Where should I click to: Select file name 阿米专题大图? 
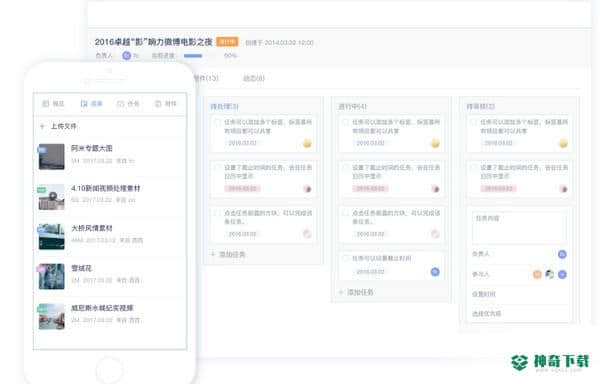pyautogui.click(x=91, y=148)
